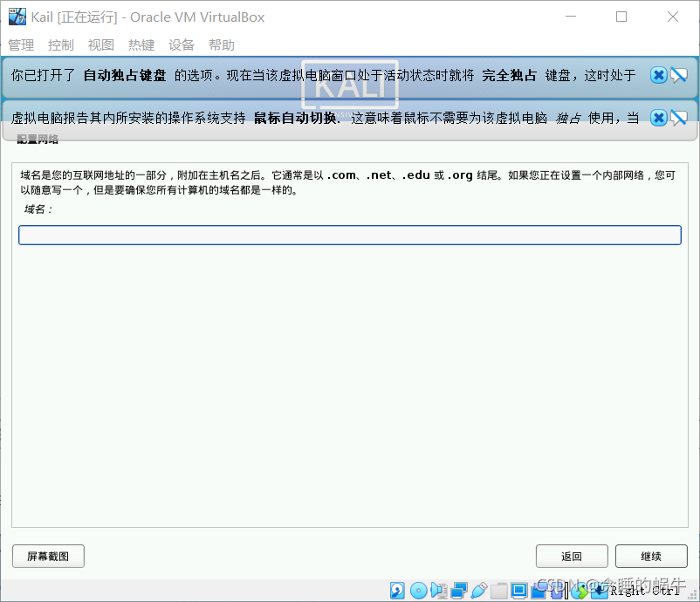Viewport: 700px width, 602px height.
Task: Dismiss the 自动独占键盘 notification with its X icon
Action: tap(658, 75)
